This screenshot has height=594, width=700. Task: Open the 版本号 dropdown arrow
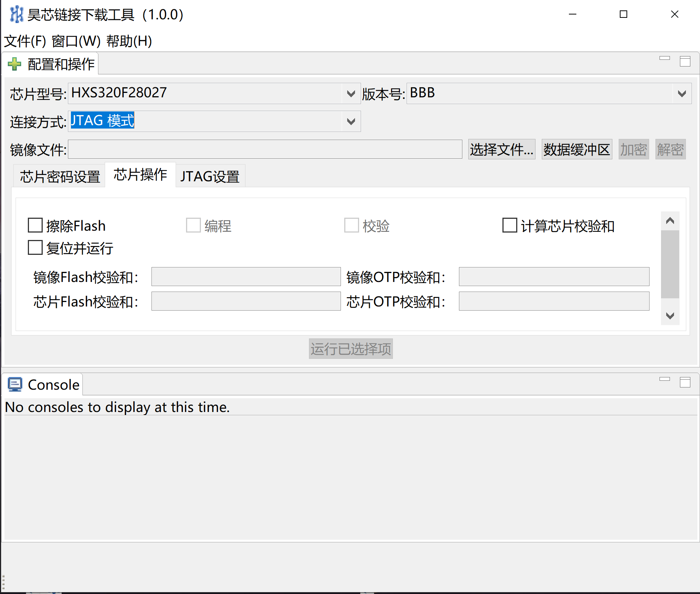[x=682, y=94]
